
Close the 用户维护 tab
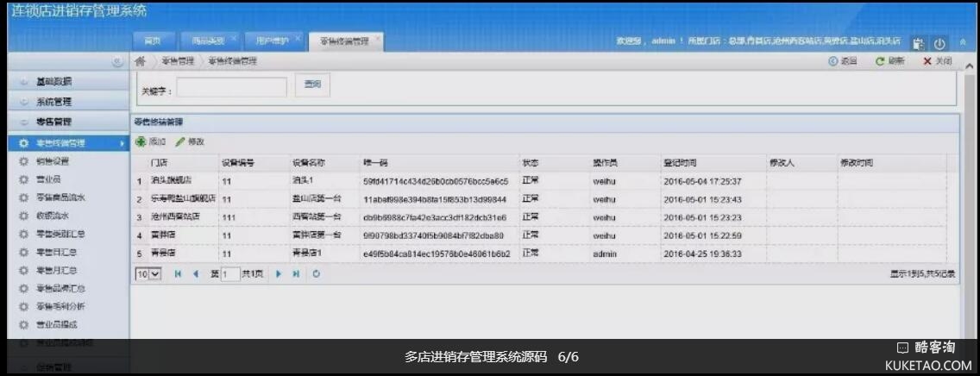(298, 38)
